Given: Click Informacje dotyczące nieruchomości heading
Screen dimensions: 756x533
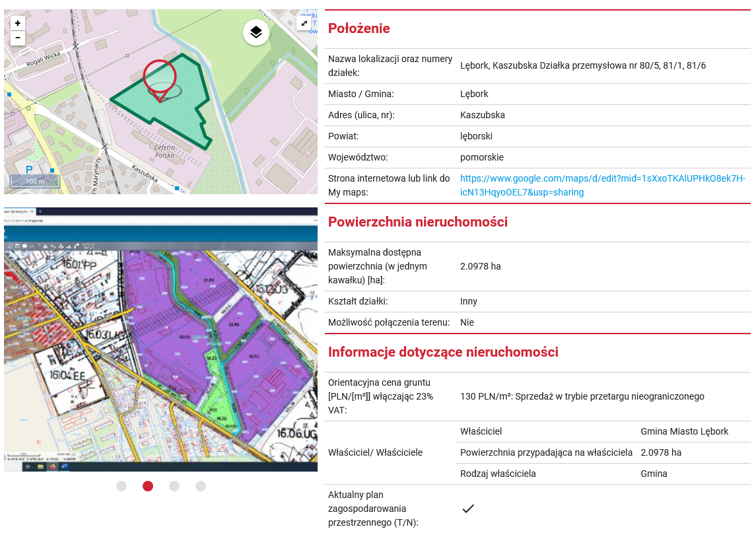Looking at the screenshot, I should click(443, 352).
